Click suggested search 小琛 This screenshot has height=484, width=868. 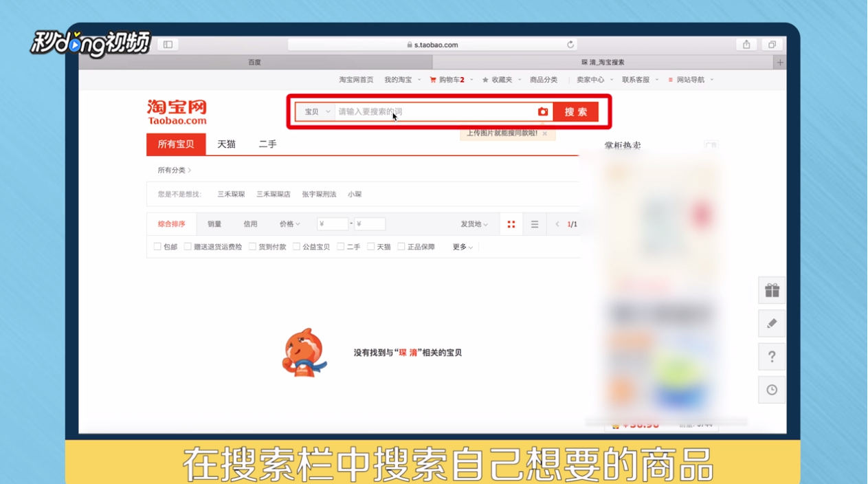pyautogui.click(x=355, y=195)
